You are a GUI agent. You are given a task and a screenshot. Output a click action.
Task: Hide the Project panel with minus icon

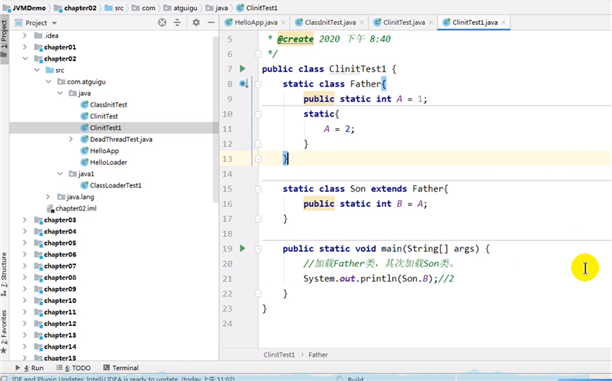coord(211,23)
